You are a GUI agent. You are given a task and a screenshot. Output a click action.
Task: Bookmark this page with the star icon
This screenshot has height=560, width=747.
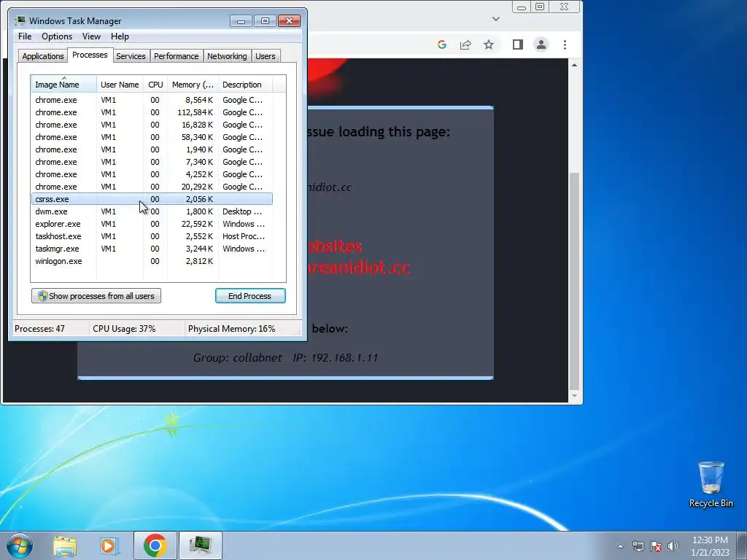pos(488,44)
